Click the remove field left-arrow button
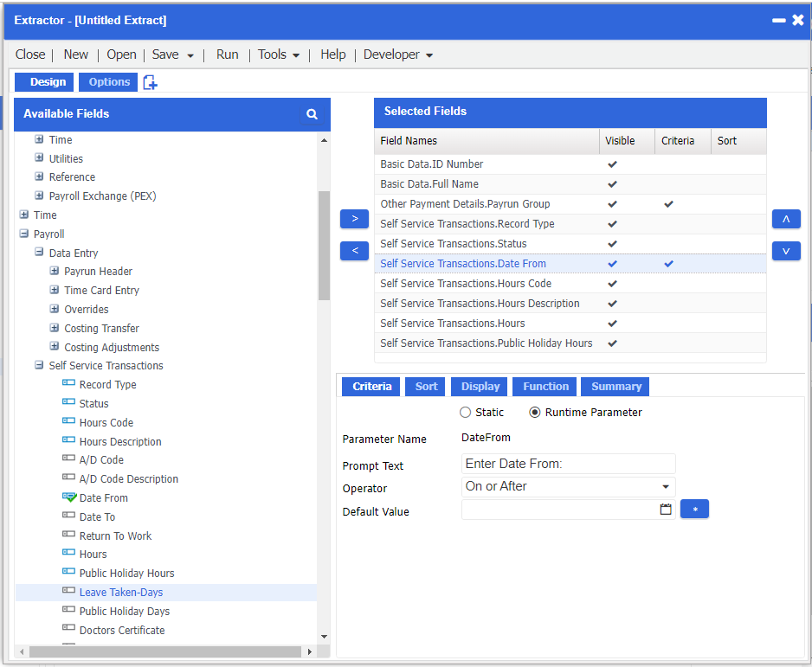 (354, 251)
